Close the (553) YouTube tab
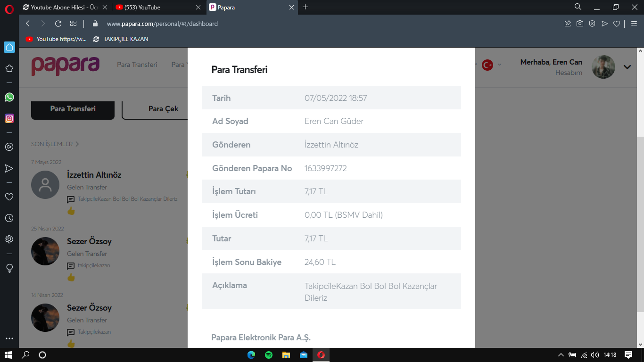 (198, 8)
